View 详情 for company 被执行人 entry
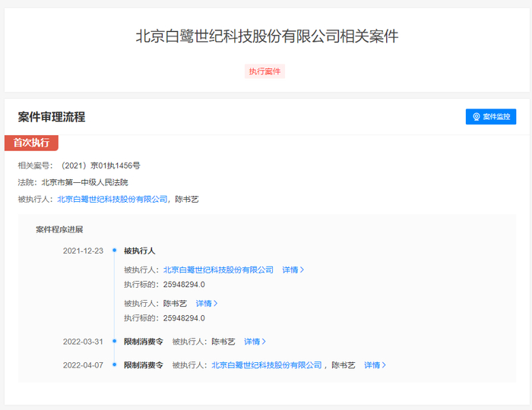This screenshot has height=410, width=532. tap(293, 270)
